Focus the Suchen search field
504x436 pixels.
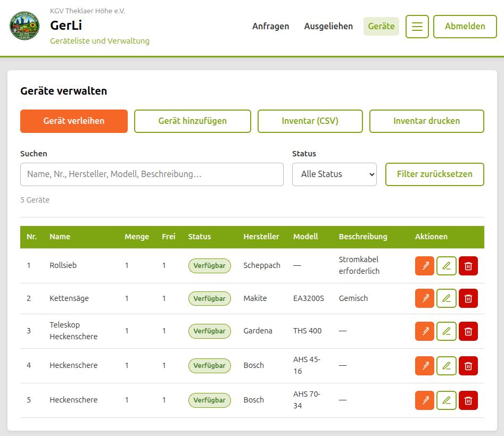click(x=152, y=174)
